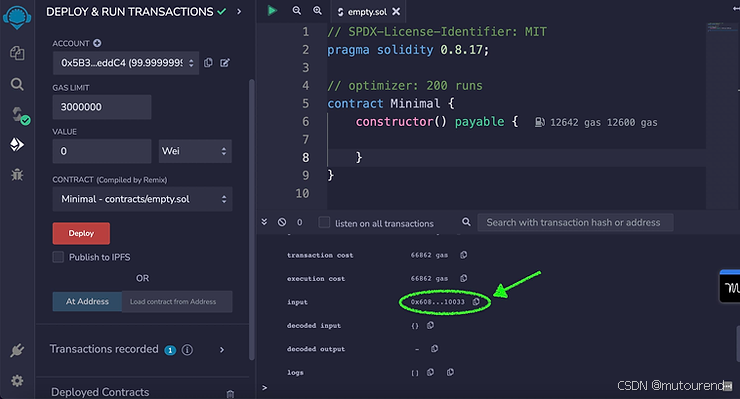This screenshot has width=740, height=399.
Task: Add a new account with plus icon
Action: pyautogui.click(x=97, y=43)
